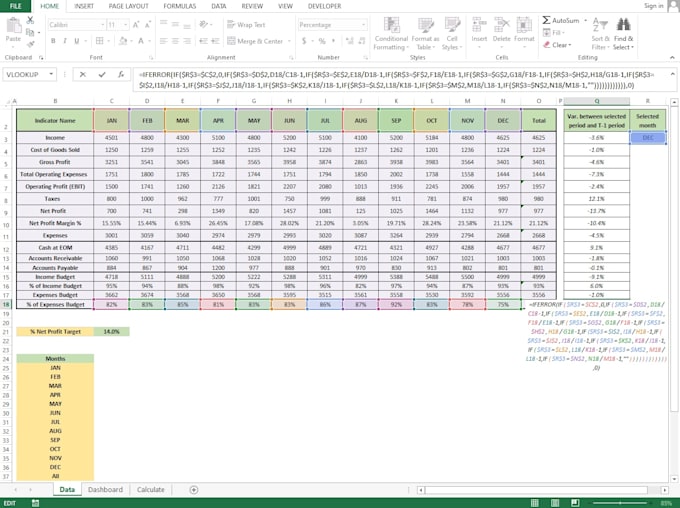Click the Sign in link
Image resolution: width=680 pixels, height=508 pixels.
[654, 6]
